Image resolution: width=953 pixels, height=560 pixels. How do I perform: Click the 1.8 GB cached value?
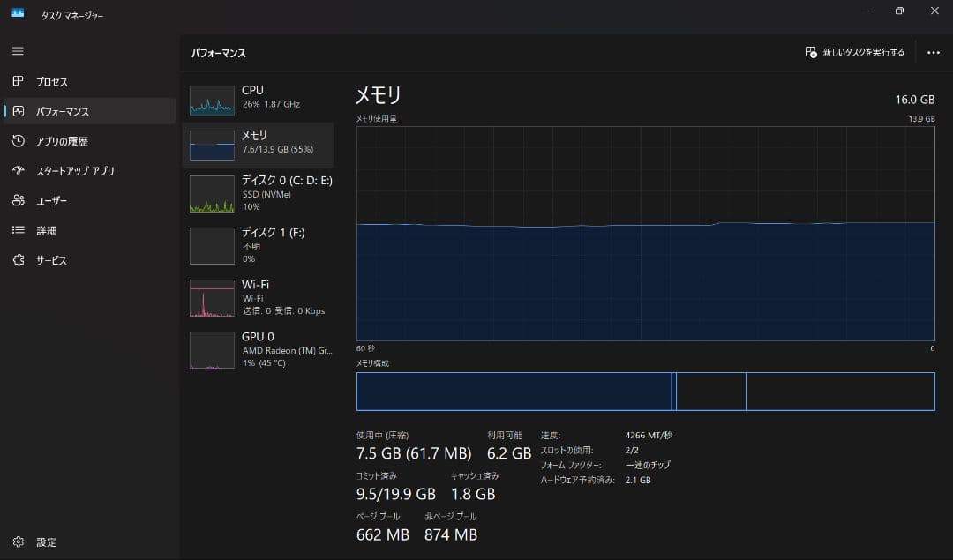[473, 495]
